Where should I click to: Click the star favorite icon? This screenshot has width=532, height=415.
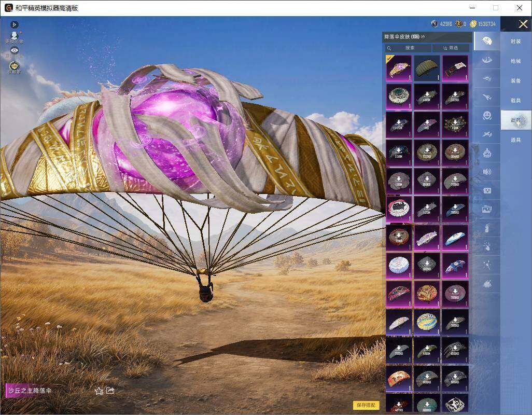click(99, 391)
